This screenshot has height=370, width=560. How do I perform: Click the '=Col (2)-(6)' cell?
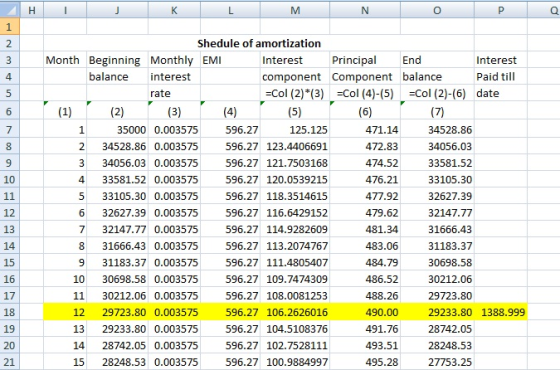[437, 93]
